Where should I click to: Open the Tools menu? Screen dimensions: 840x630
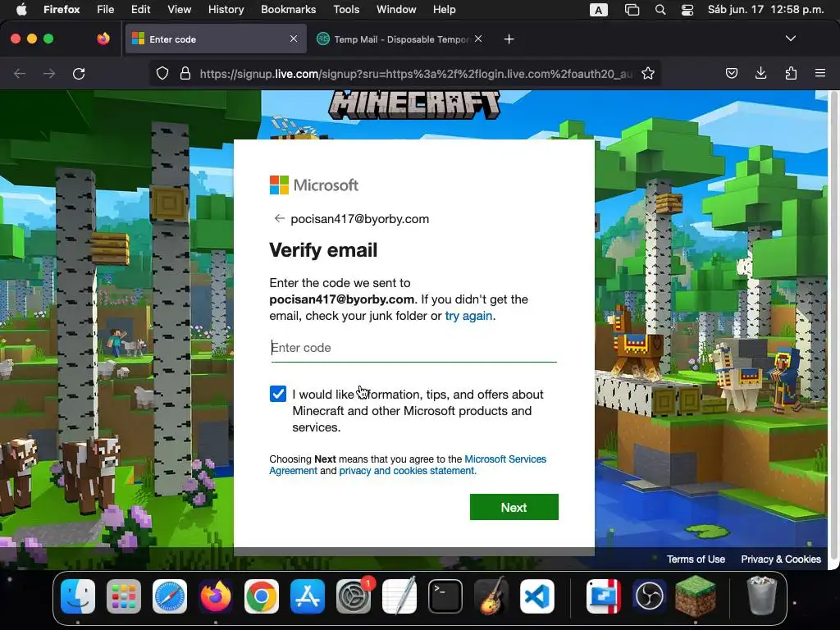pyautogui.click(x=346, y=9)
